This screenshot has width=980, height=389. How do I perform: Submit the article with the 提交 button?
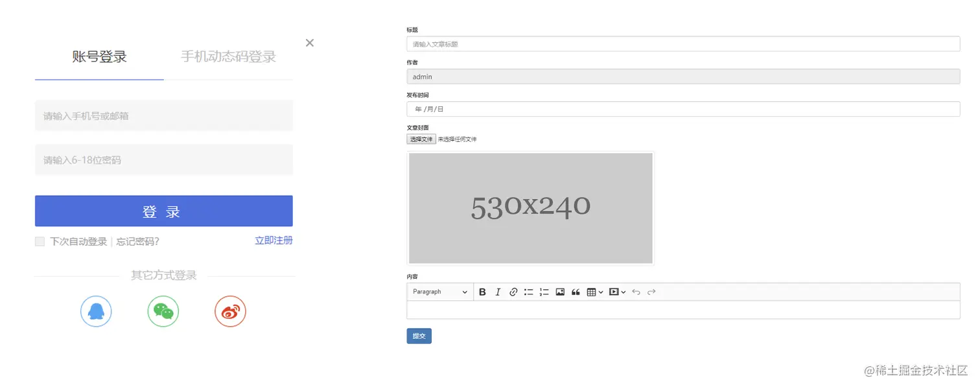pos(419,336)
